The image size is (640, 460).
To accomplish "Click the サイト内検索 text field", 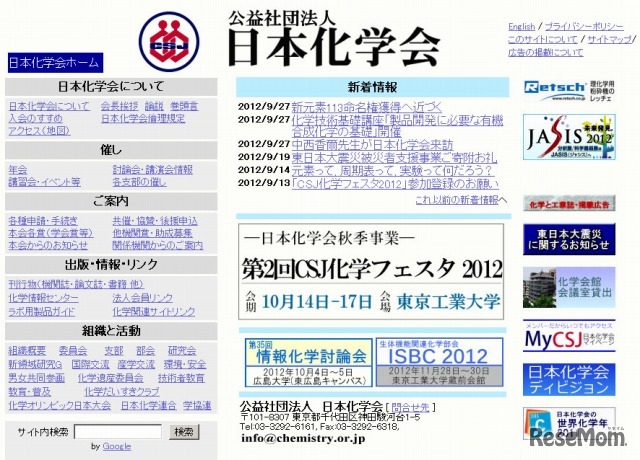I will coord(118,432).
